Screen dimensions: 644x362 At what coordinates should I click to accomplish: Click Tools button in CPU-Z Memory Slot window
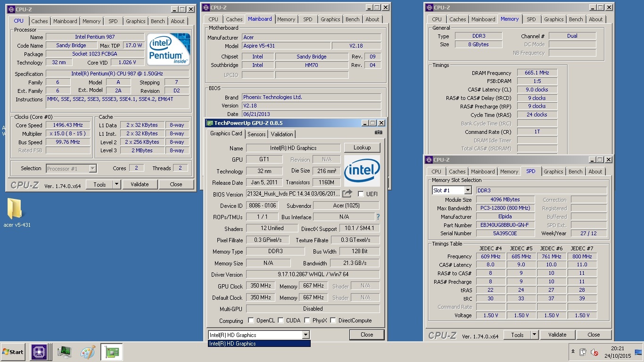click(x=517, y=335)
